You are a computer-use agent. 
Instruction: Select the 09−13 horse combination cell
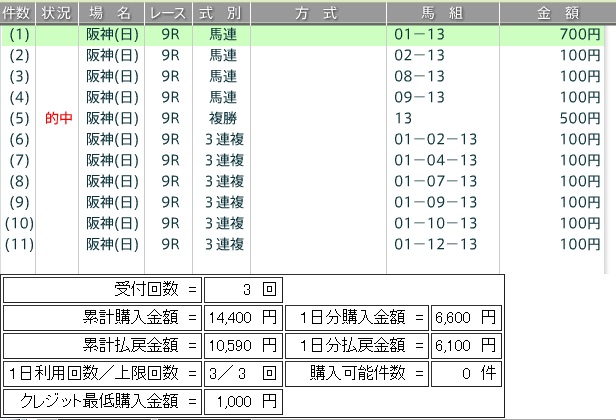[x=420, y=97]
